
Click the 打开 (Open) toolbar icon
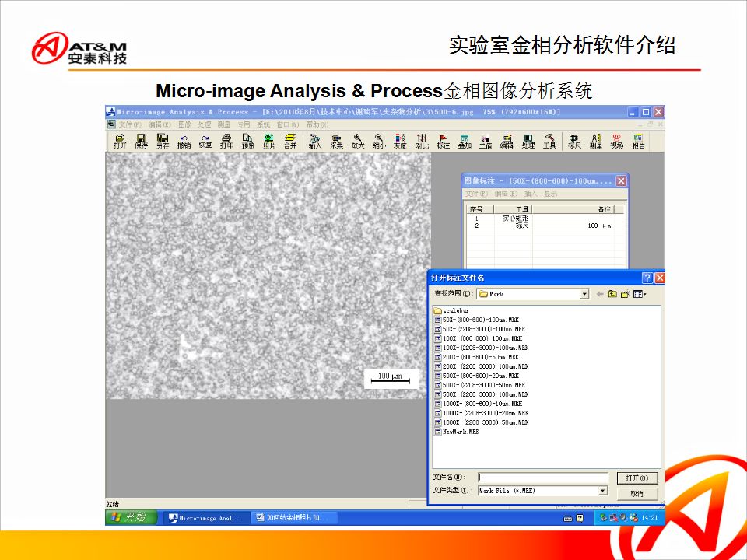tap(120, 141)
